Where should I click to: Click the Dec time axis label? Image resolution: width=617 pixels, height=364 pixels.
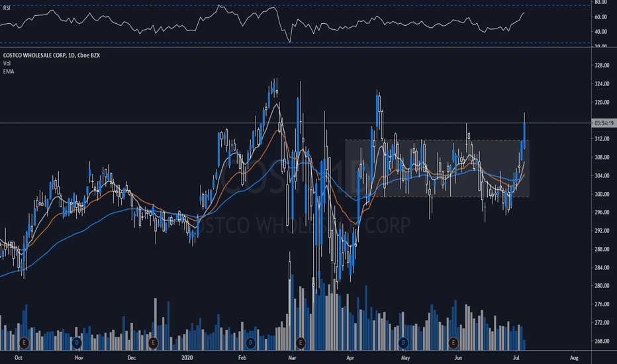point(132,358)
